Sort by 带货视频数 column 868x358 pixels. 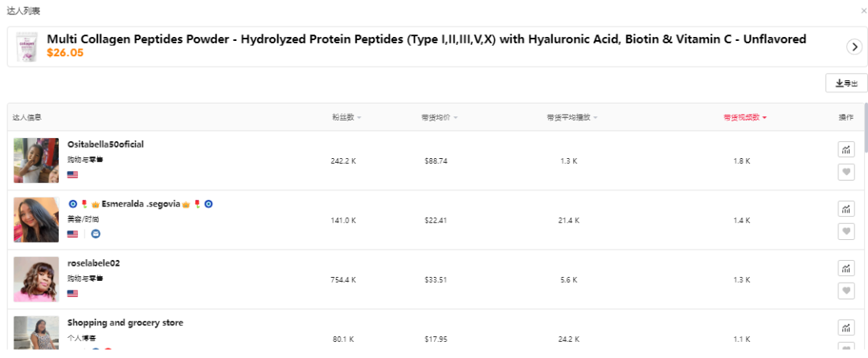[744, 117]
